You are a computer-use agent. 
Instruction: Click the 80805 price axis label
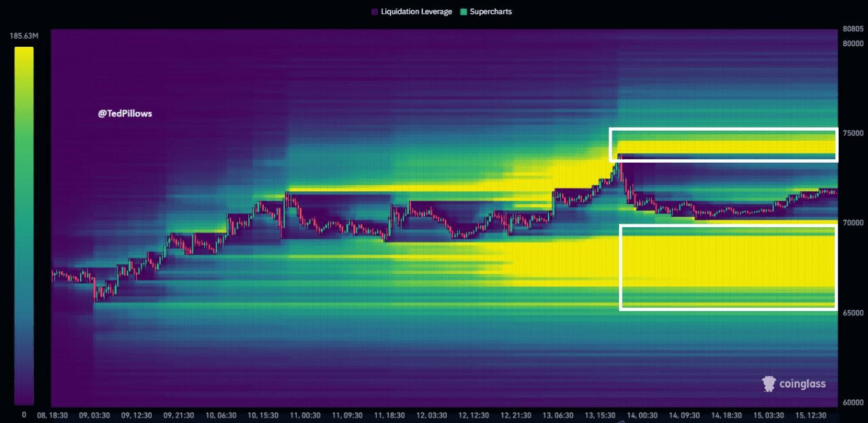(x=852, y=29)
